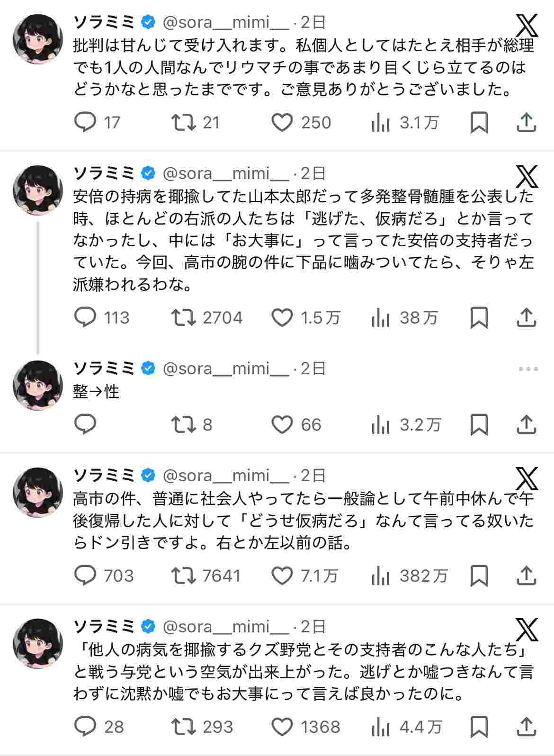The image size is (554, 756).
Task: Repost the tweet with 21 reposts
Action: (x=184, y=123)
